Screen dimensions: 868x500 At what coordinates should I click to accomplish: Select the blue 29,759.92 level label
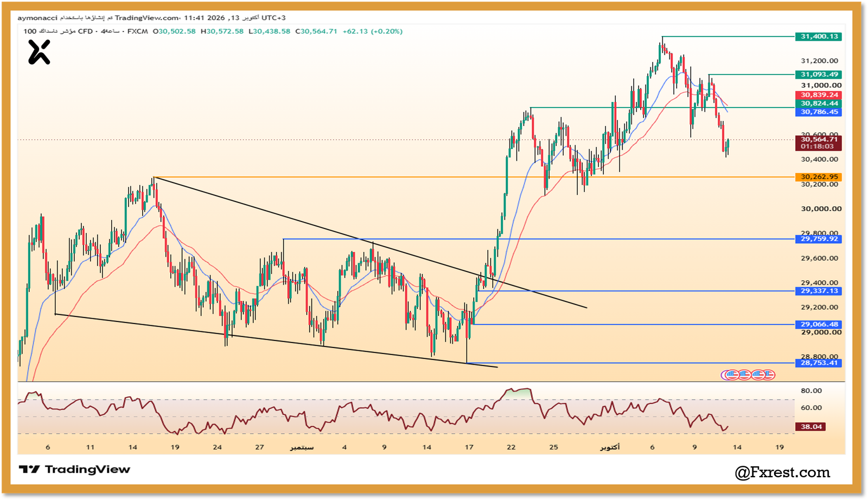click(819, 239)
